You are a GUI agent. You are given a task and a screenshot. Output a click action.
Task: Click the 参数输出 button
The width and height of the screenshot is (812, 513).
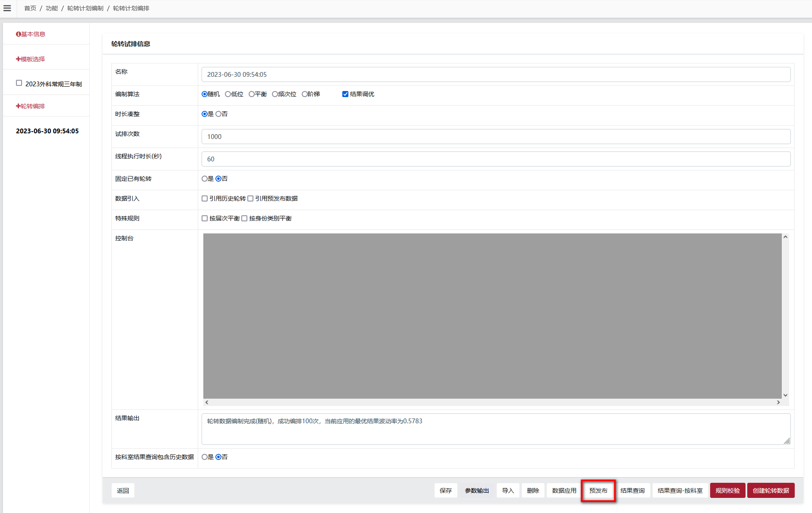tap(477, 491)
